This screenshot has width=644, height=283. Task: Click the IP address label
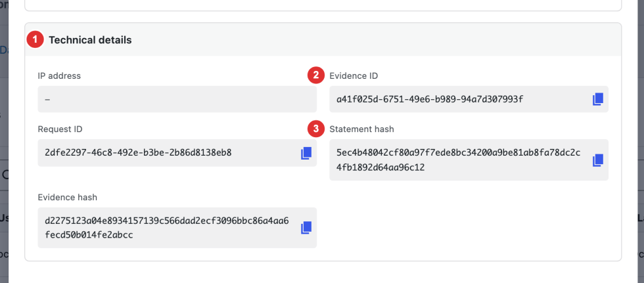(x=59, y=76)
